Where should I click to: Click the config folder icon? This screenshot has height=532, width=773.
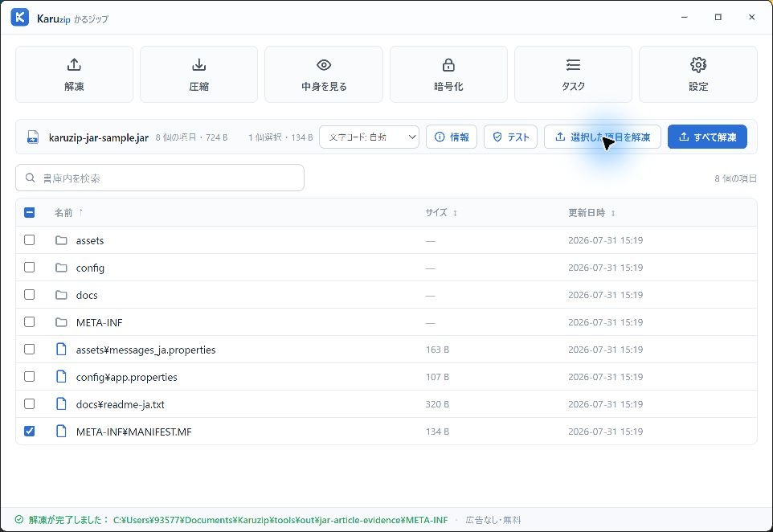point(61,268)
